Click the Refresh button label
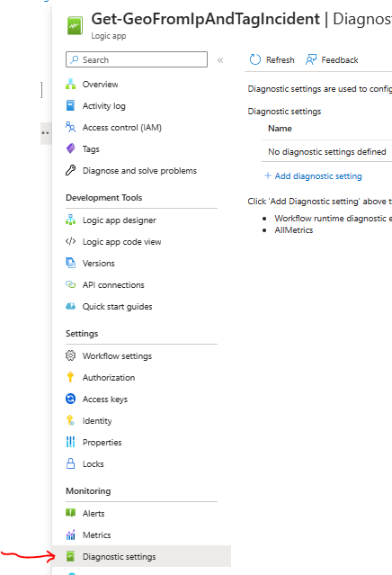 pyautogui.click(x=280, y=59)
